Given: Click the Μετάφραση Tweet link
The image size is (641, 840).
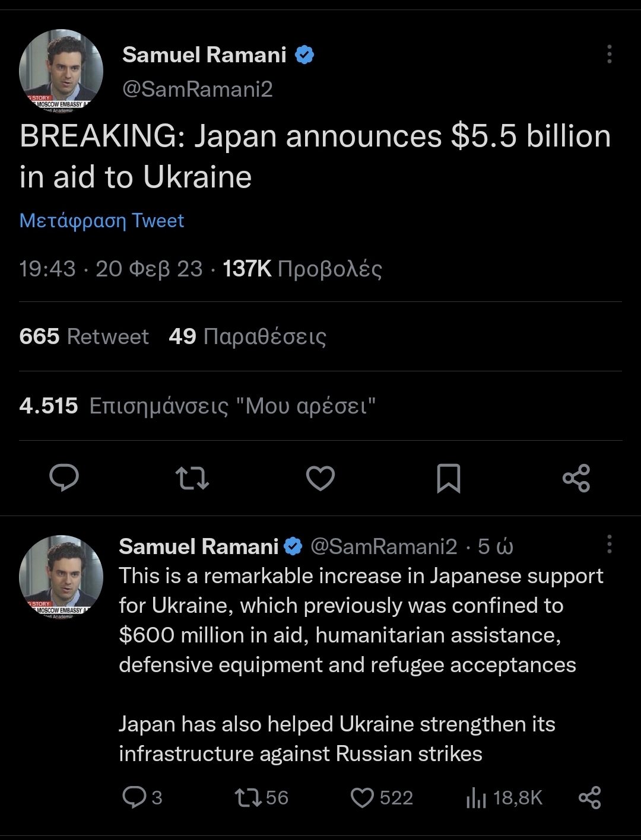Looking at the screenshot, I should coord(101,221).
